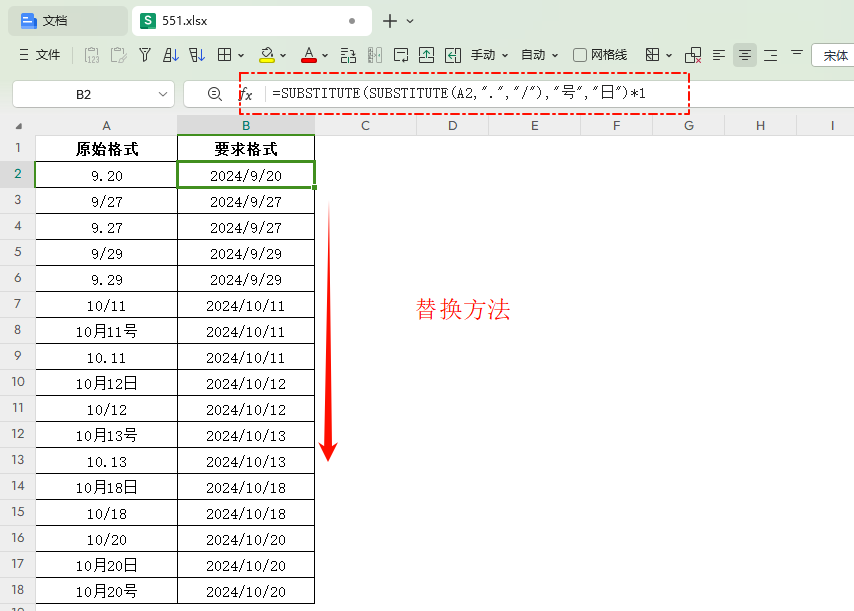Click cell B16 showing 2024/10/20

[x=246, y=539]
